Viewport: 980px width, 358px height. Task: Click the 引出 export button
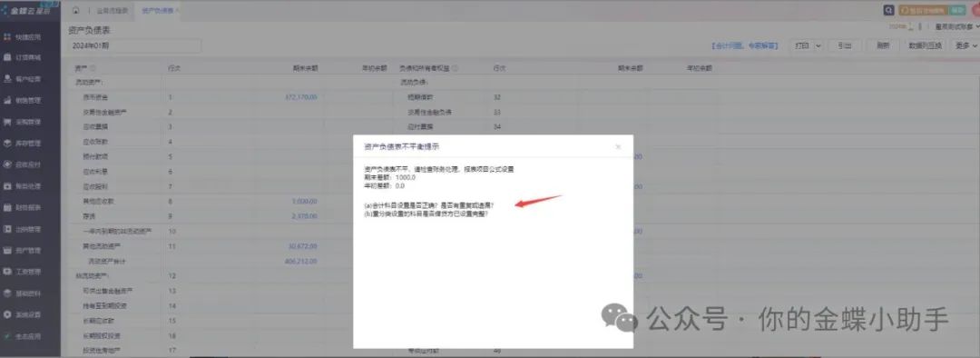pos(845,45)
